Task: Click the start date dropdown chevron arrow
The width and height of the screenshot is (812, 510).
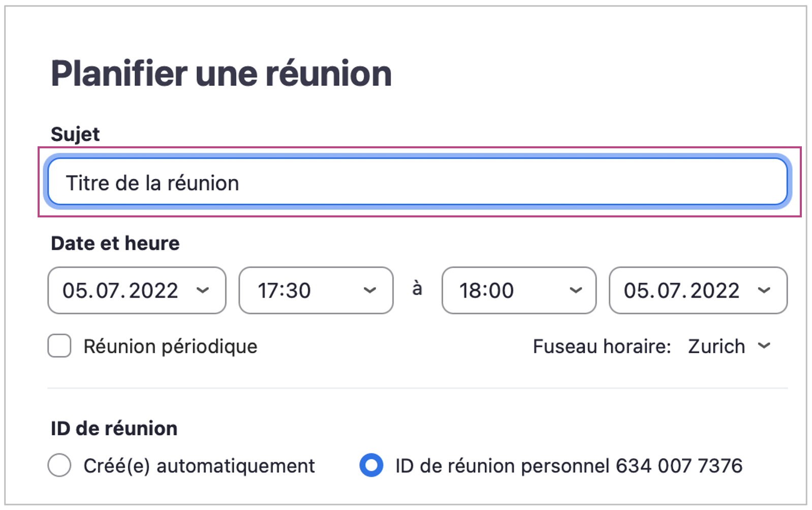Action: tap(203, 291)
